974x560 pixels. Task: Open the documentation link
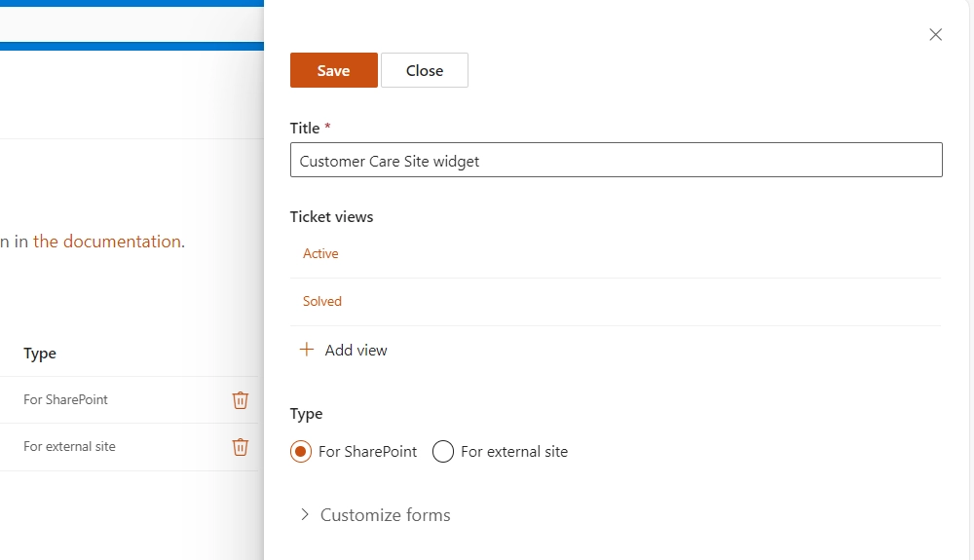click(x=107, y=241)
